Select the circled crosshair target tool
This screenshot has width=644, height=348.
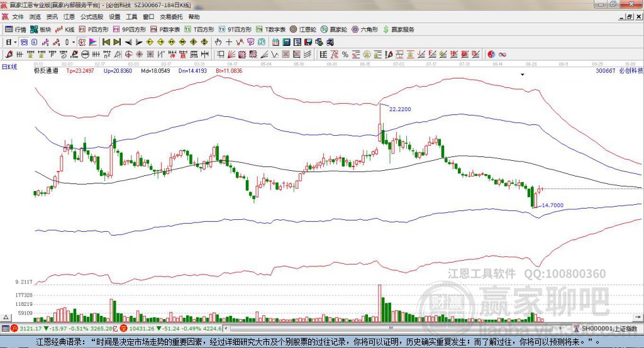tap(128, 55)
